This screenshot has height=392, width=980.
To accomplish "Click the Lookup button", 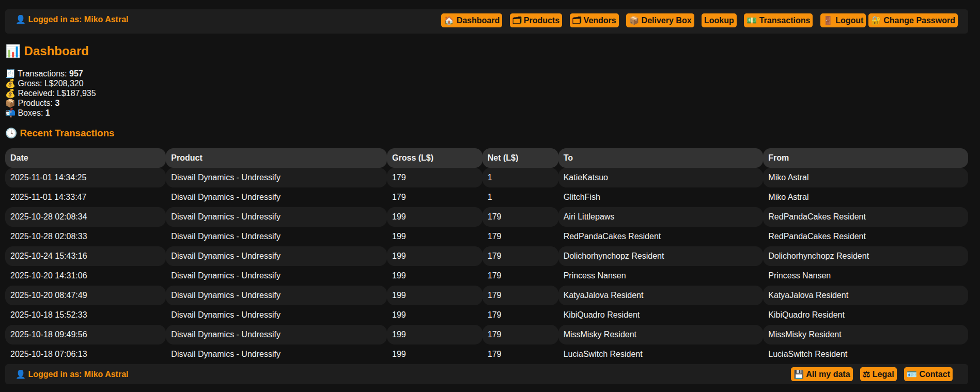I will click(719, 21).
